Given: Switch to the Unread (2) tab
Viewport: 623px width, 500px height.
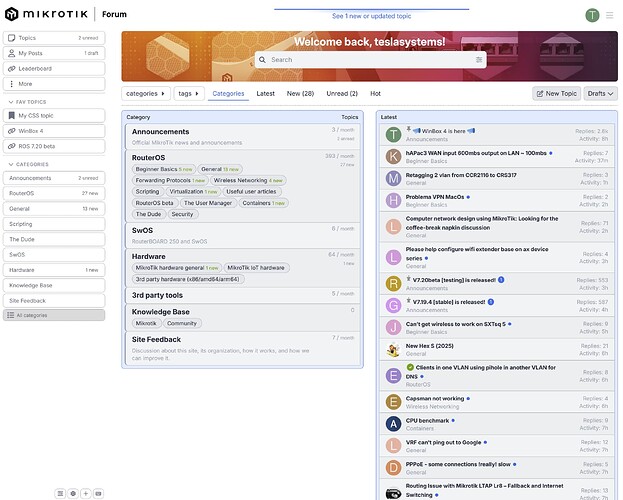Looking at the screenshot, I should tap(342, 93).
